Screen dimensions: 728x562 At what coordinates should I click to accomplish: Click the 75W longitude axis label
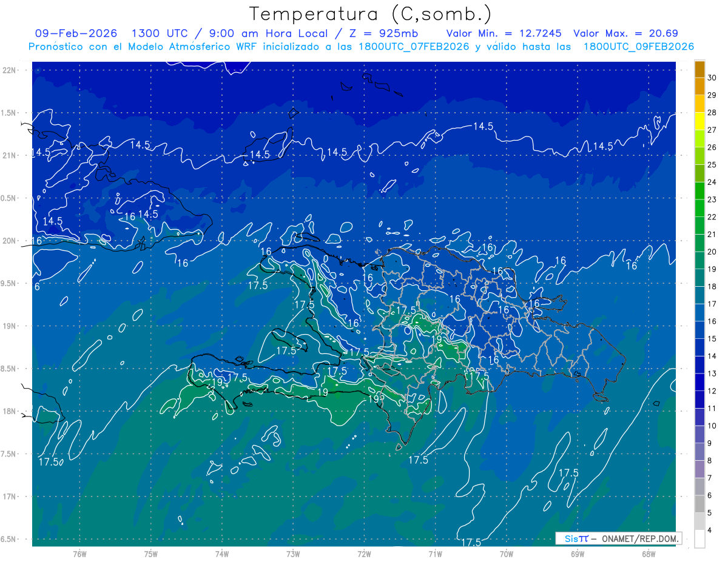pyautogui.click(x=151, y=554)
